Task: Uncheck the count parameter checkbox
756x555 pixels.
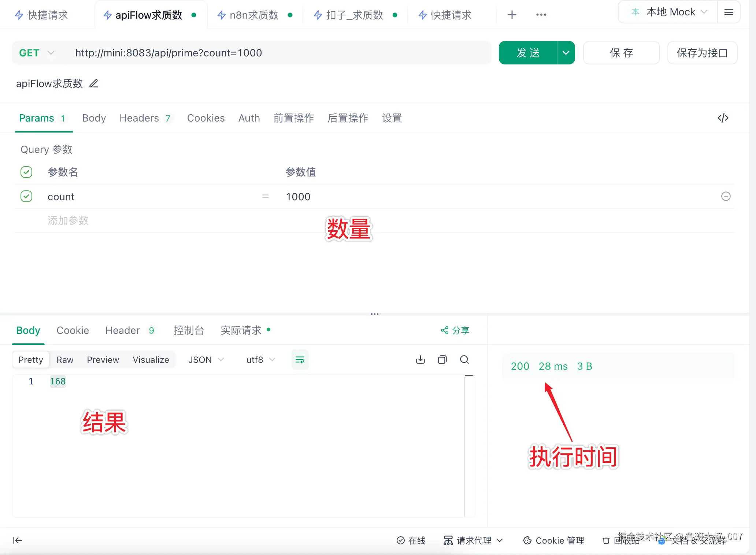Action: point(26,197)
